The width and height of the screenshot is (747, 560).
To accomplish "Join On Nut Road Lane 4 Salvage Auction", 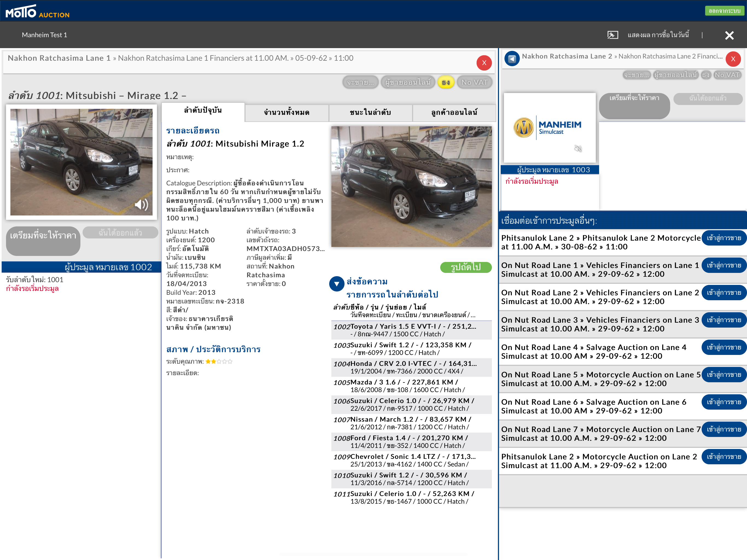I will pyautogui.click(x=724, y=348).
